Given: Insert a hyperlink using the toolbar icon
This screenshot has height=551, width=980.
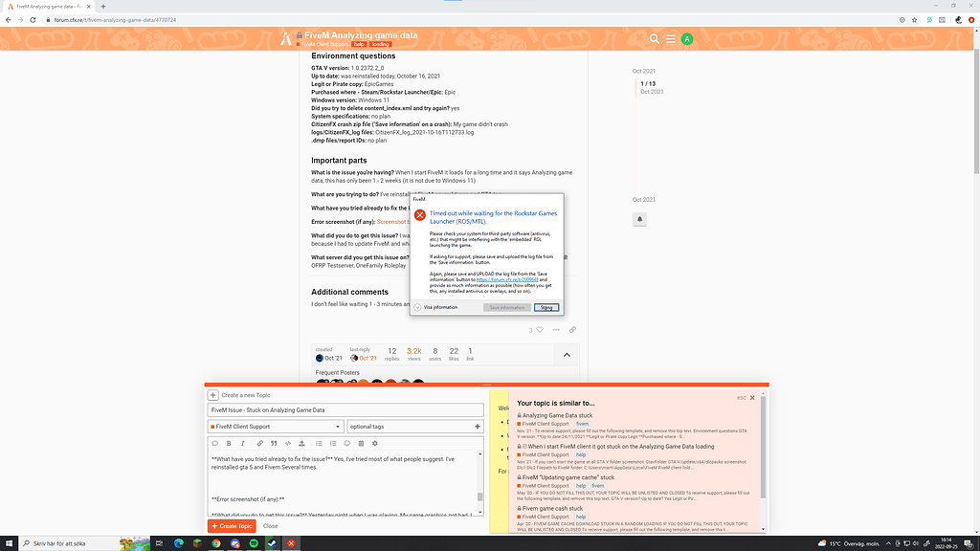Looking at the screenshot, I should tap(259, 443).
